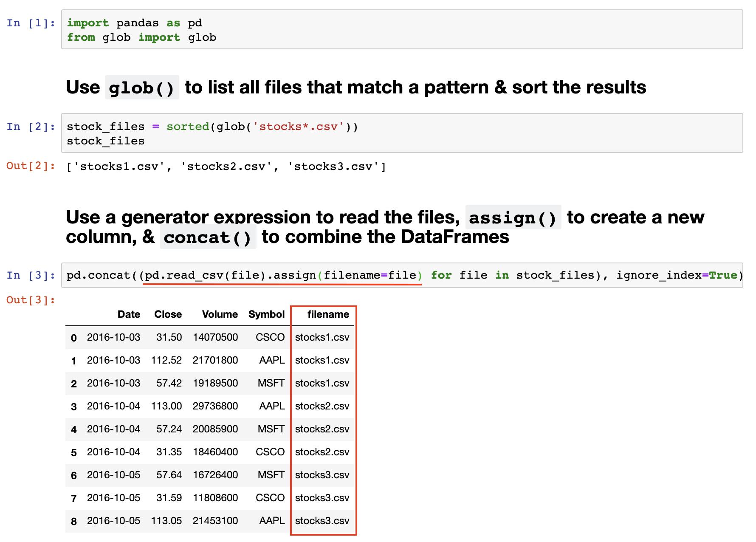Click Volume value 20085900

[x=215, y=429]
